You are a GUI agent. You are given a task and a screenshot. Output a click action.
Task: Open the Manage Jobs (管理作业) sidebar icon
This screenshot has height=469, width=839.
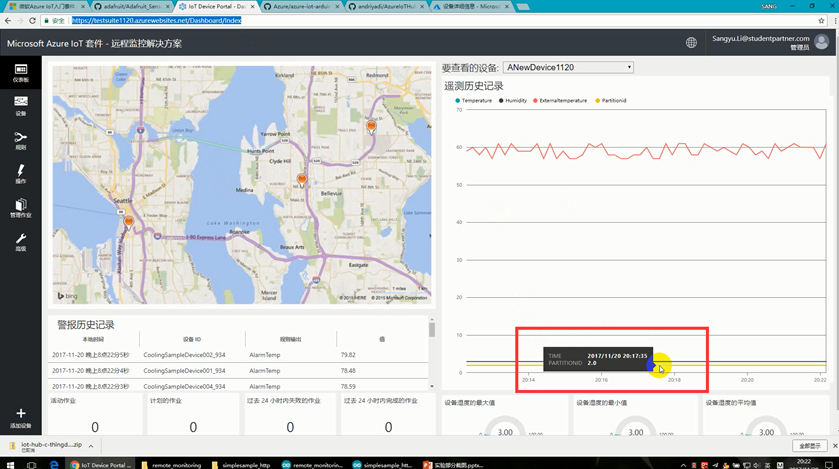tap(20, 208)
